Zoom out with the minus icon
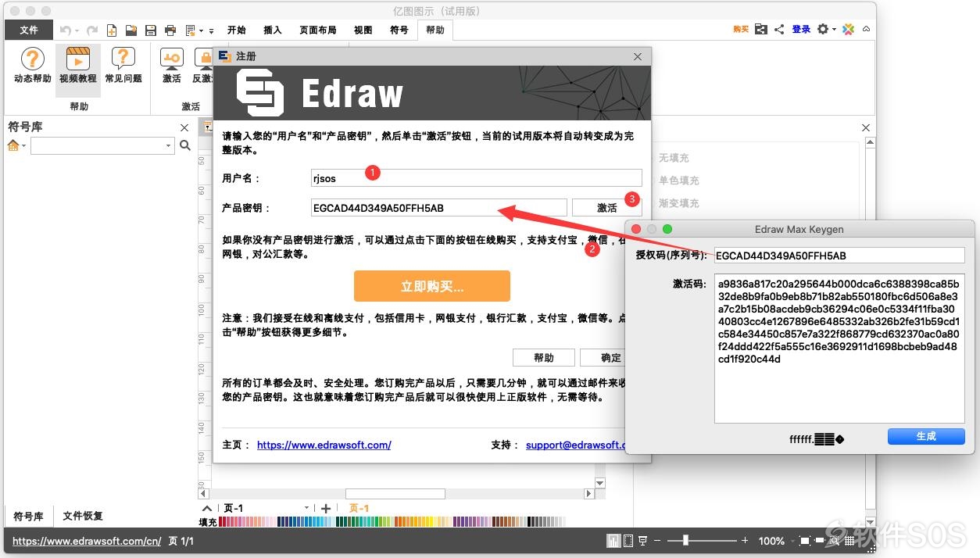 tap(659, 541)
